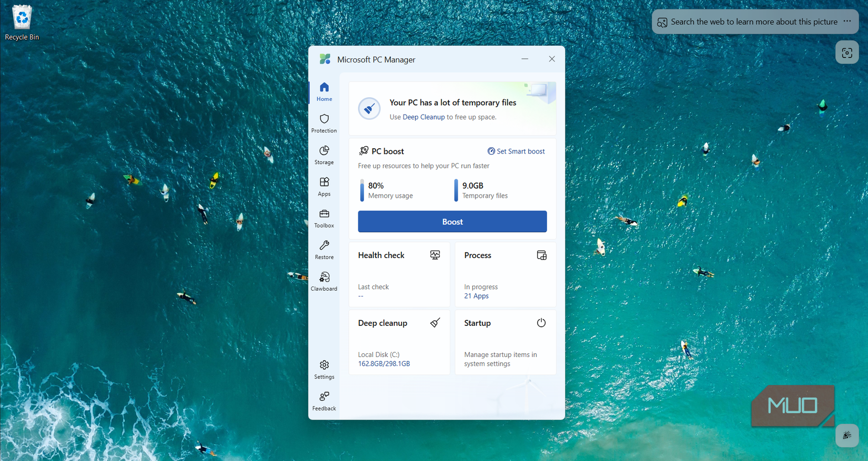Click the 162.8GB/298.1GB disk link
This screenshot has height=461, width=868.
click(x=384, y=364)
